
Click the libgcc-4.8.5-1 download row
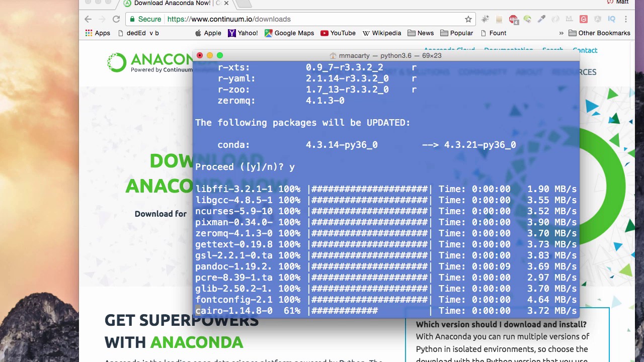386,200
